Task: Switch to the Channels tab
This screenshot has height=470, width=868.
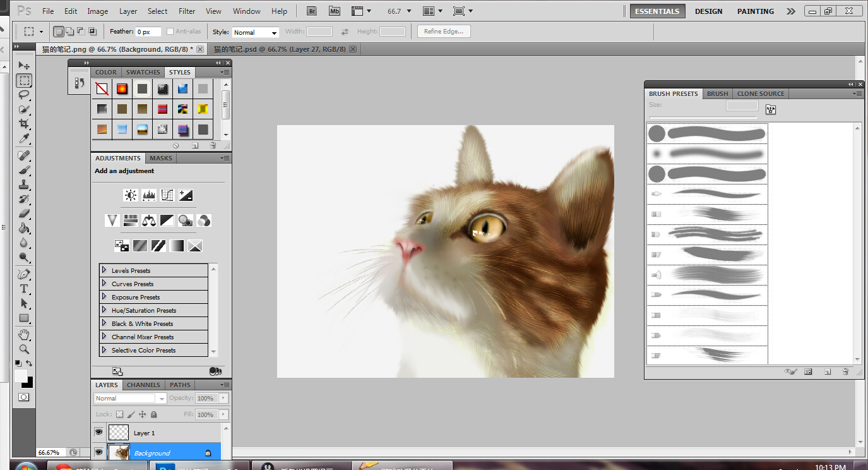Action: tap(143, 385)
